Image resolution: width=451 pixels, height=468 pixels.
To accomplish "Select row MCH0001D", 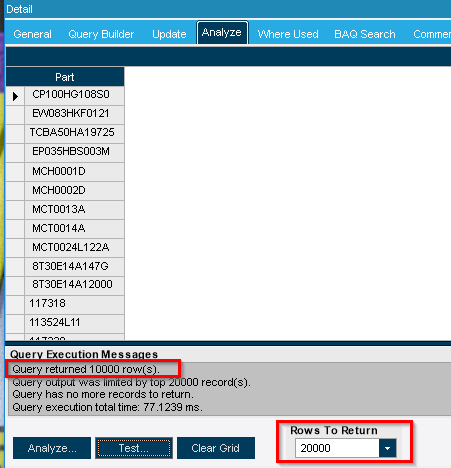I will tap(74, 171).
